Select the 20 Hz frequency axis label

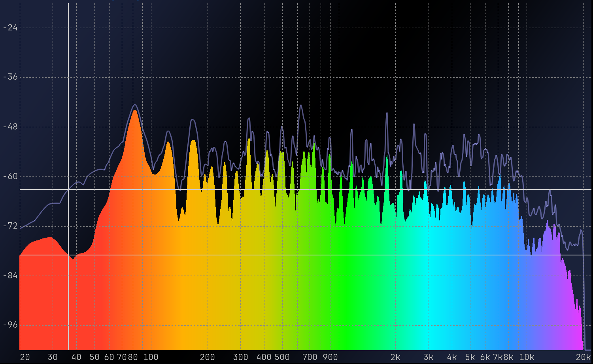tap(25, 357)
